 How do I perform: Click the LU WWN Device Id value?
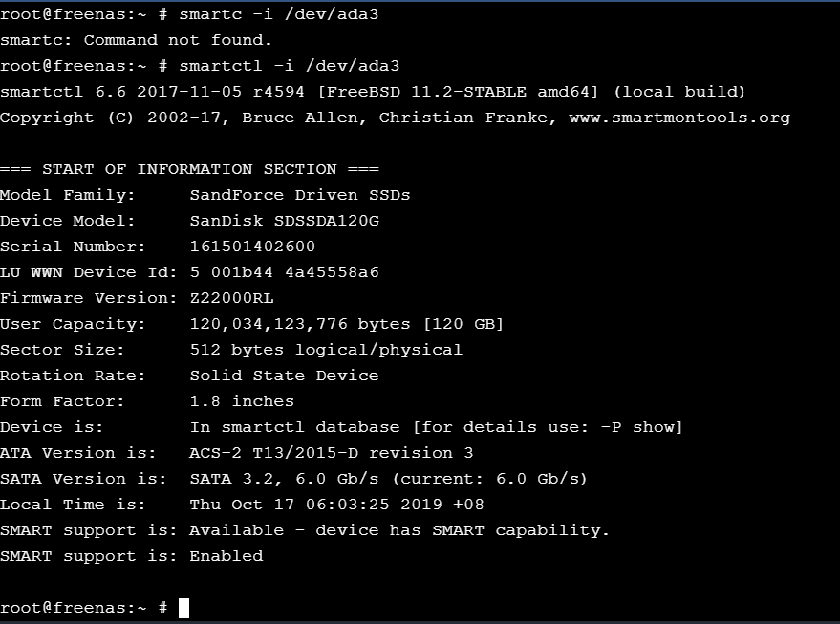click(285, 272)
